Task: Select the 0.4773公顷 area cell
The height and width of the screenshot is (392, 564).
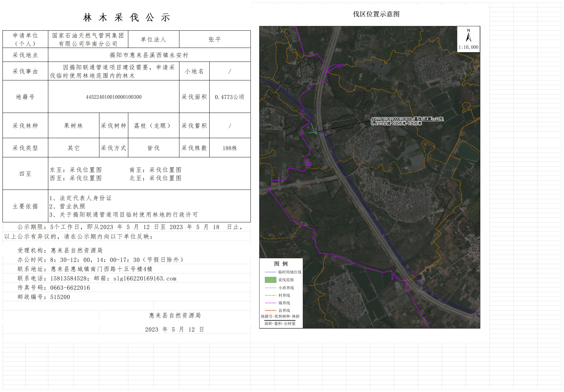Action: (x=230, y=97)
